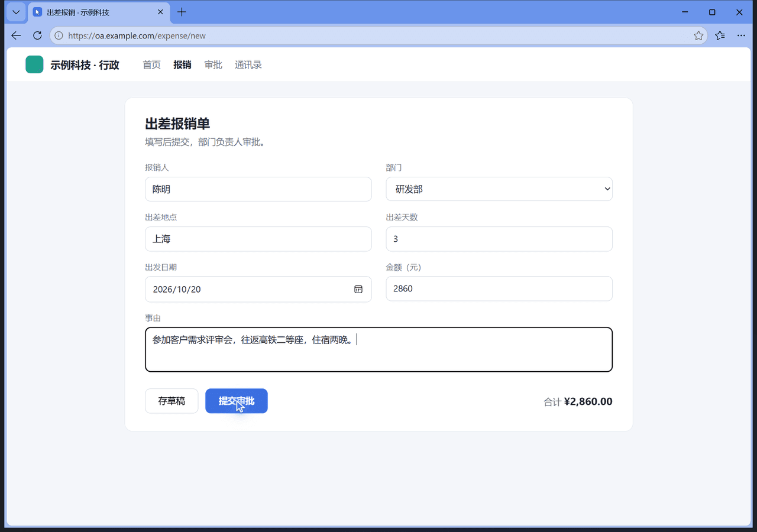Open the tab search chevron button
757x532 pixels.
click(x=16, y=12)
